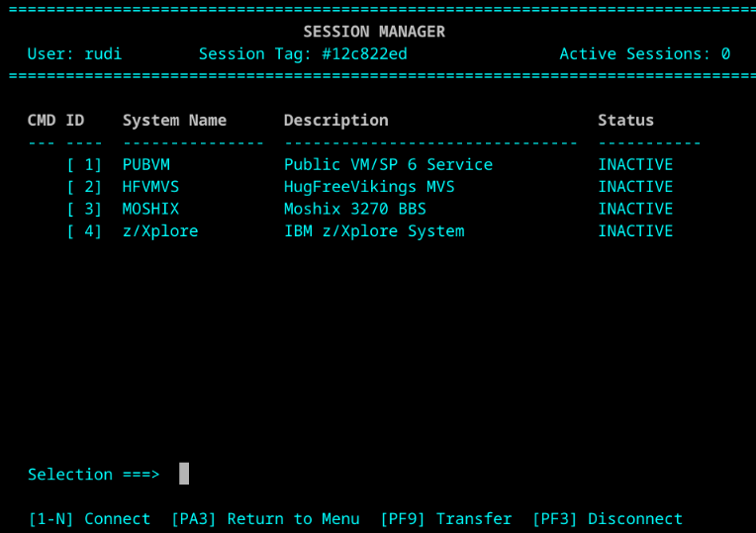756x533 pixels.
Task: Click the [ 4] session ID
Action: (x=84, y=231)
